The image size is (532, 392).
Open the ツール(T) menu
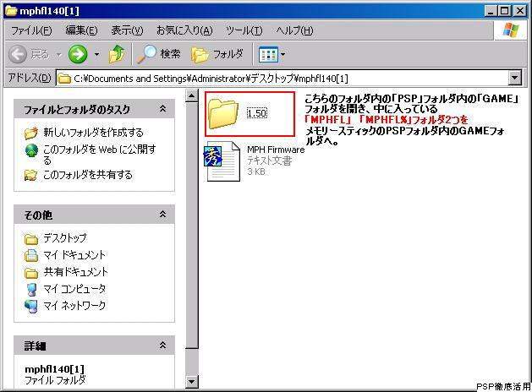click(244, 30)
